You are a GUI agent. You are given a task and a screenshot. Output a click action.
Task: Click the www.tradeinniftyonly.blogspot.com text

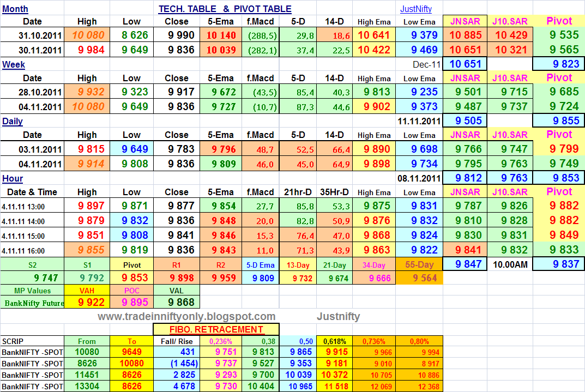click(186, 317)
